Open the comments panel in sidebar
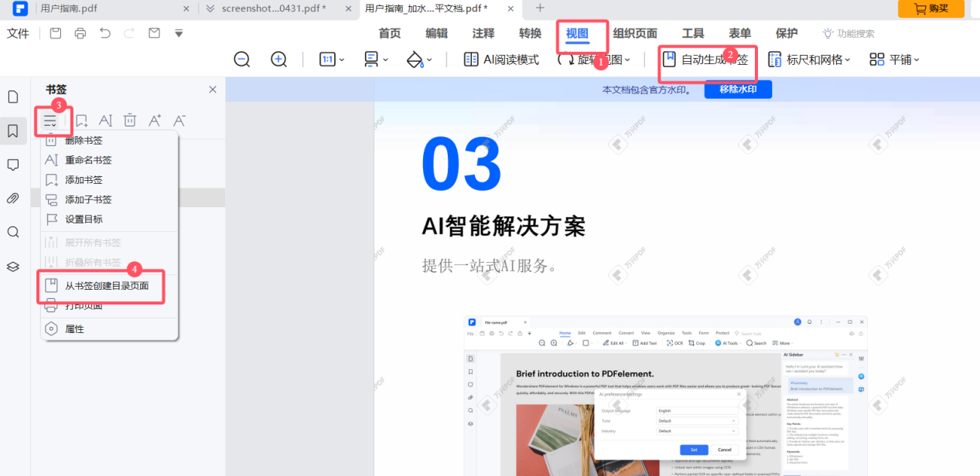Image resolution: width=980 pixels, height=476 pixels. [x=12, y=164]
